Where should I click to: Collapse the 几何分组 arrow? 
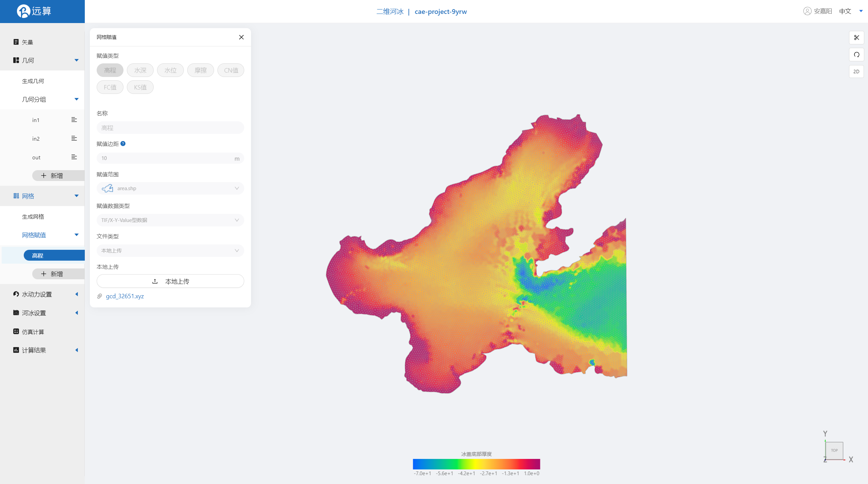tap(77, 99)
